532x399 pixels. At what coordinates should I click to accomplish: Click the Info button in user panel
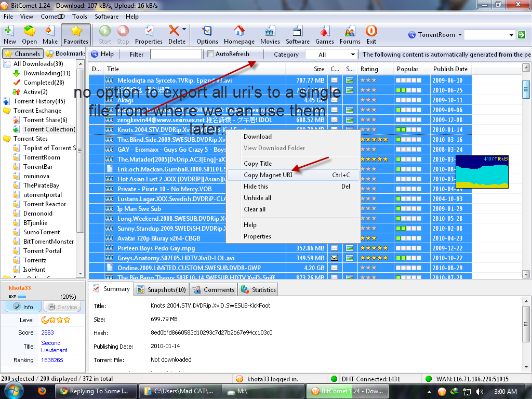23,307
